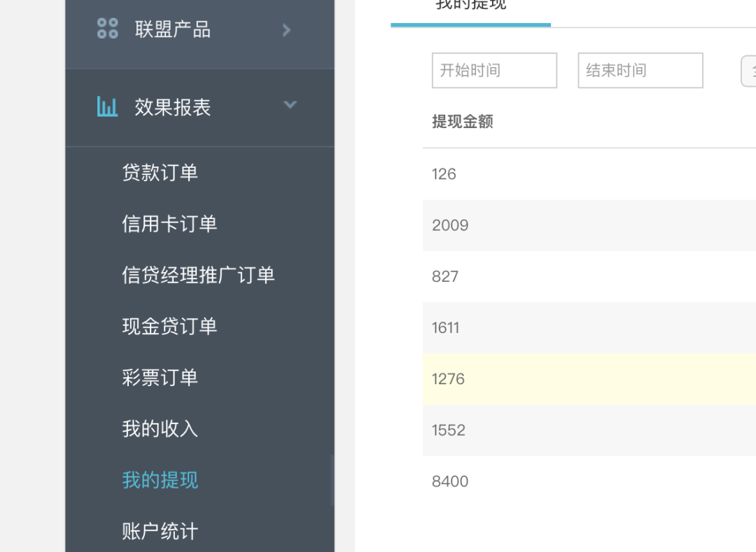Click the 开始时间 date field
Screen dimensions: 756x552
point(494,71)
